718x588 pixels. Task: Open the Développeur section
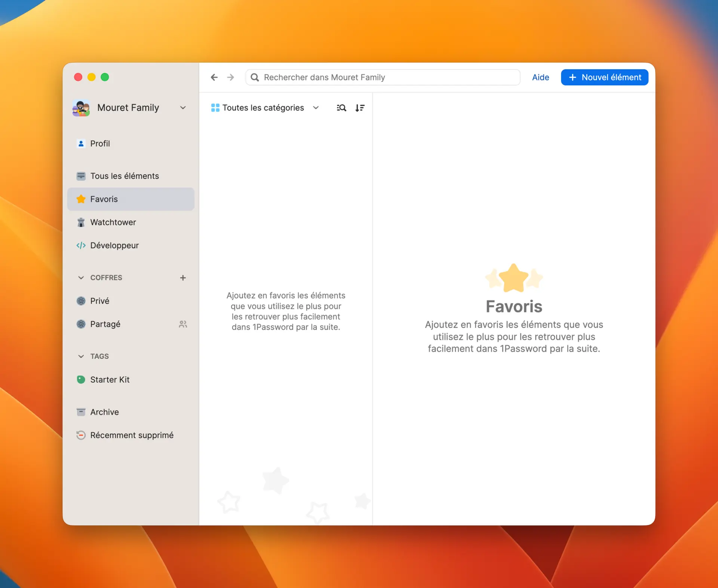(x=114, y=246)
